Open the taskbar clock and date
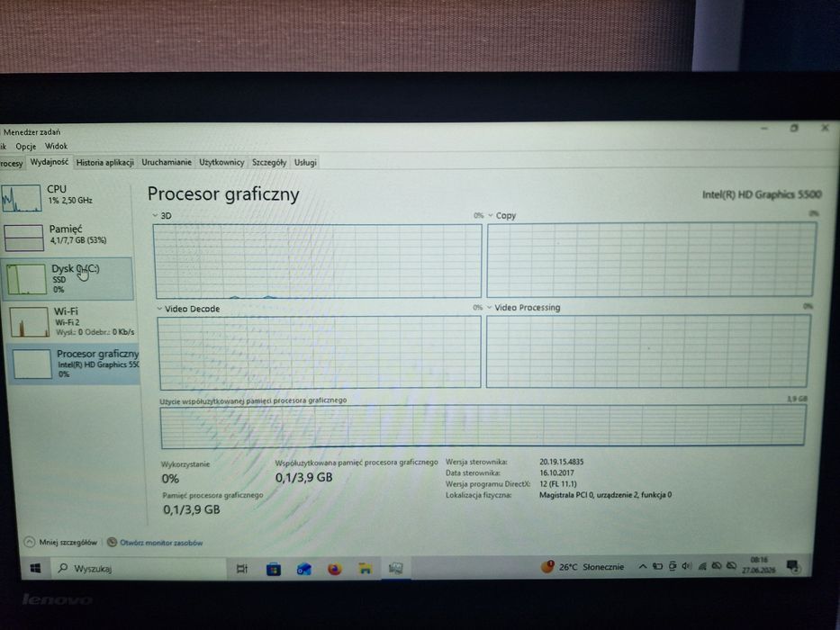The height and width of the screenshot is (630, 840). pos(759,565)
